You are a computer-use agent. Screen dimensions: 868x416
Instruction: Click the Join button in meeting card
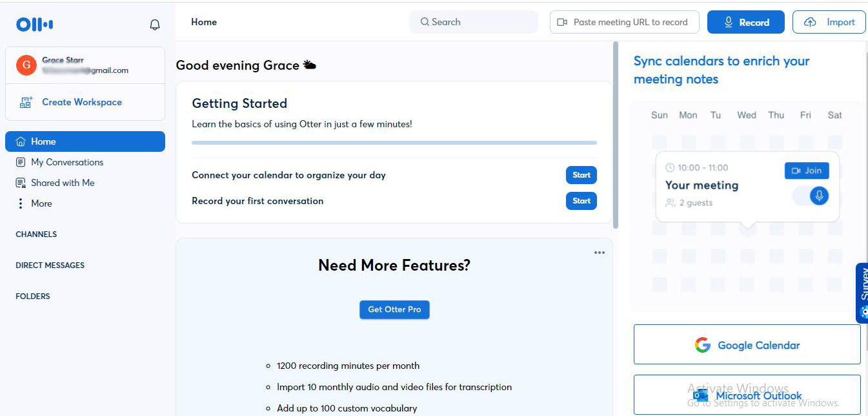tap(807, 171)
